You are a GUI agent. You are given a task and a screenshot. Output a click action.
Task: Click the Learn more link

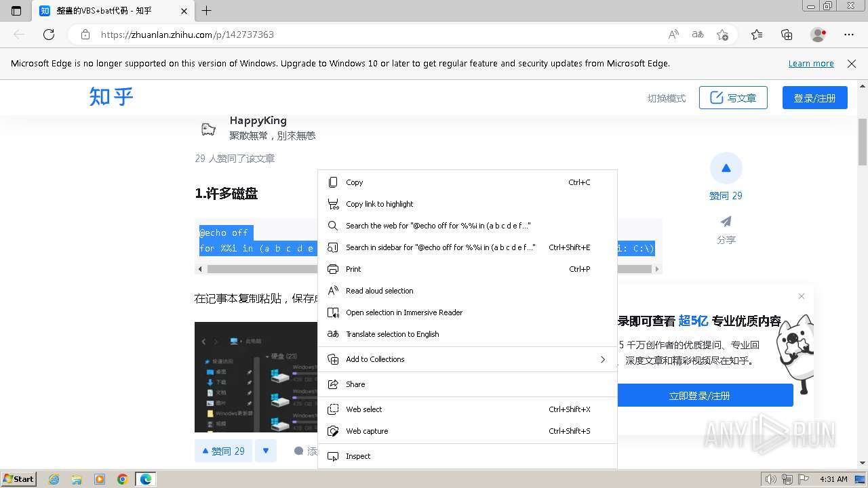[x=811, y=63]
